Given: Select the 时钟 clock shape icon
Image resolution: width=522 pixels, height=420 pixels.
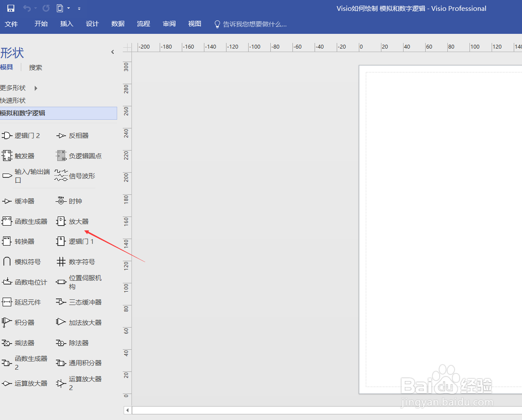Looking at the screenshot, I should [61, 201].
